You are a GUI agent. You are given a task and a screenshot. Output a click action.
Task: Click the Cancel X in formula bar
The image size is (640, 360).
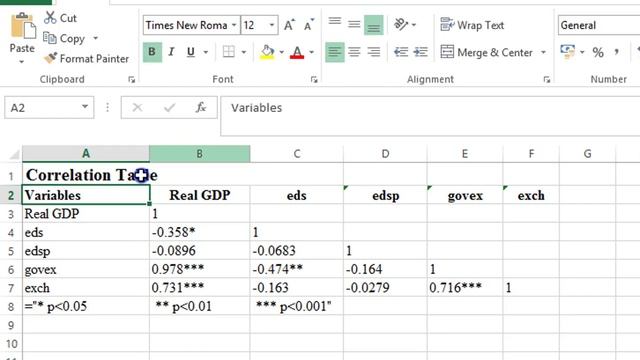(138, 107)
